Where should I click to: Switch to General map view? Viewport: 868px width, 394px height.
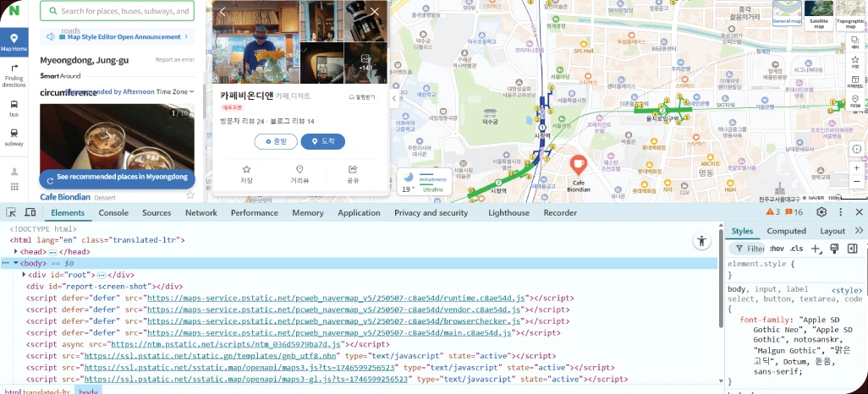(787, 14)
